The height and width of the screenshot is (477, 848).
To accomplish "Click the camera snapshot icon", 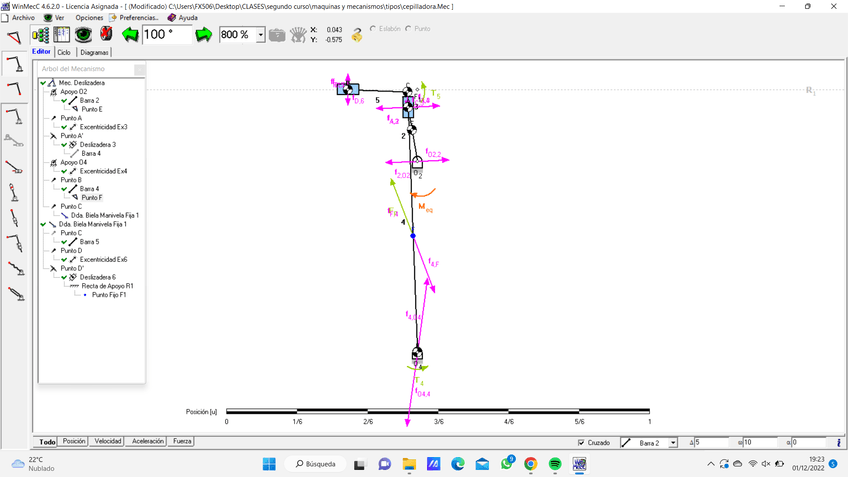I will [277, 35].
